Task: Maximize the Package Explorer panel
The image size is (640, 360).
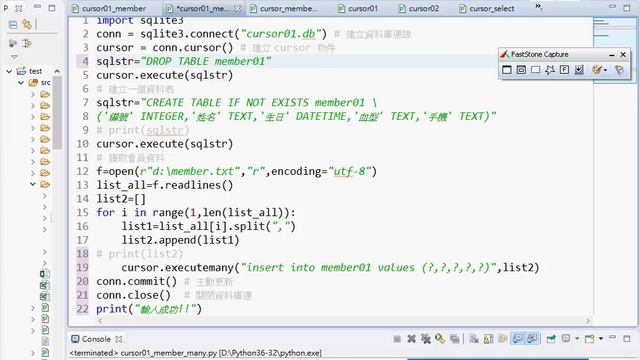Action: [x=52, y=8]
